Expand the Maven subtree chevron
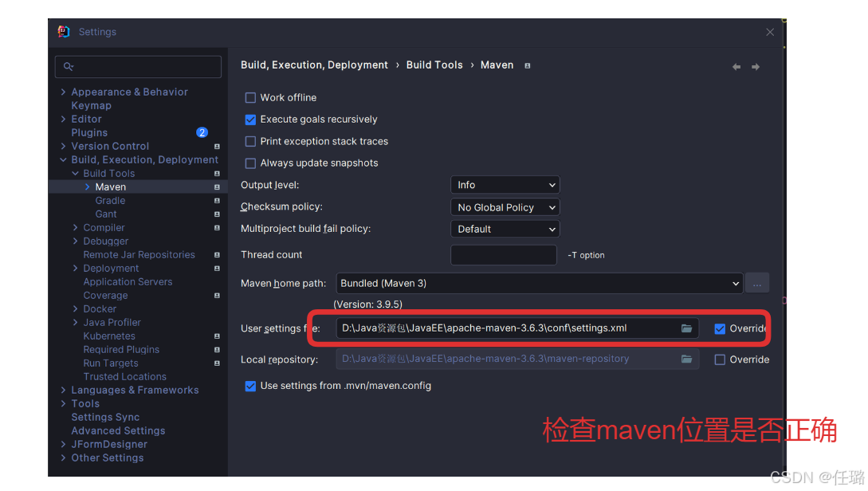Image resolution: width=868 pixels, height=491 pixels. click(x=88, y=187)
